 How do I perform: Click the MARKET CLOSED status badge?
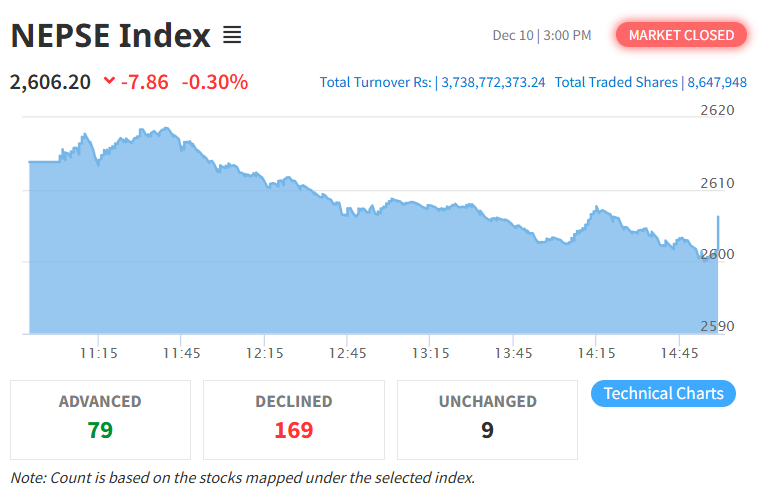(681, 35)
